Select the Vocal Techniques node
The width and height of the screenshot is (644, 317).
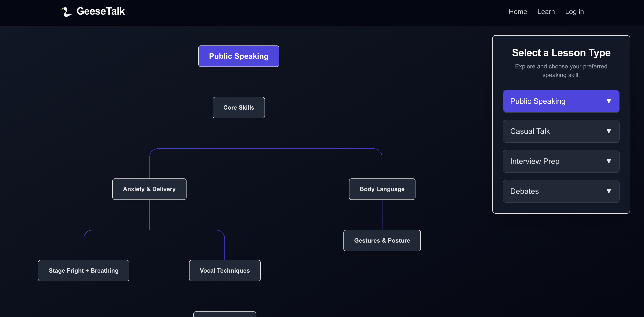224,270
